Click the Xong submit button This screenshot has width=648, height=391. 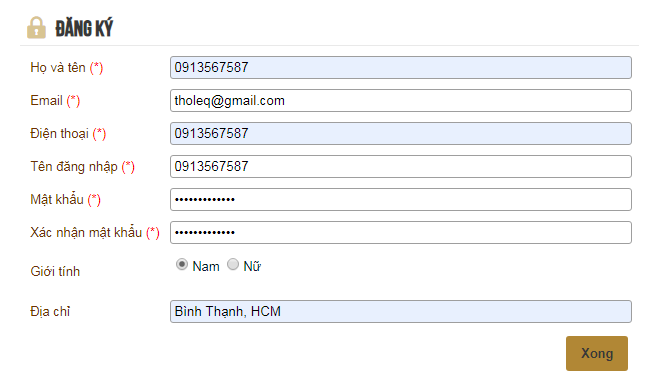[597, 353]
